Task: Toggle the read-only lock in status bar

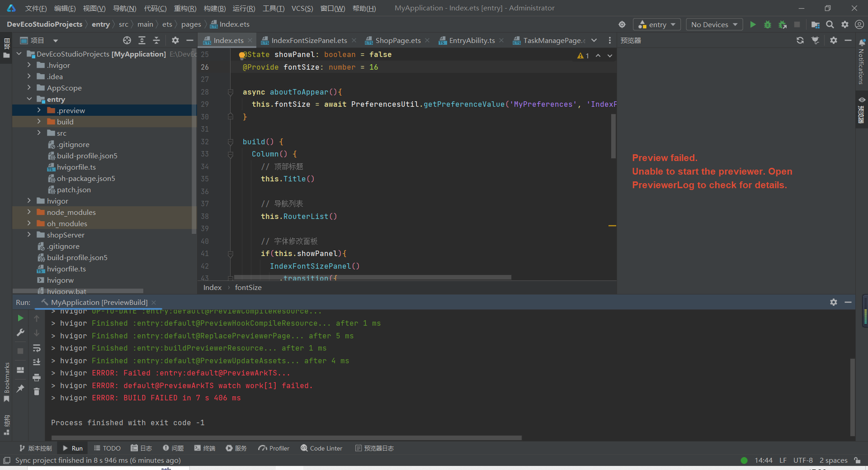Action: pos(858,460)
